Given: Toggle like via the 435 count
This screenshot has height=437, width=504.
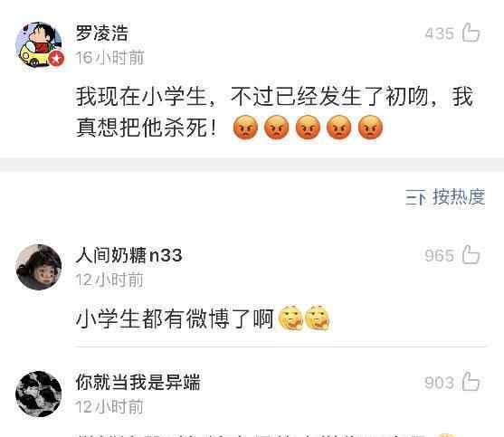Looking at the screenshot, I should pos(440,33).
